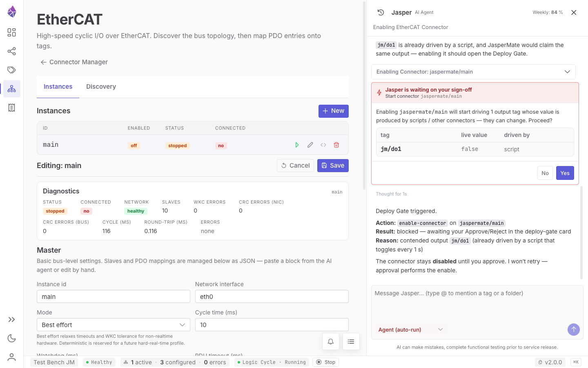Toggle dark mode moon icon
588x368 pixels.
tap(12, 338)
